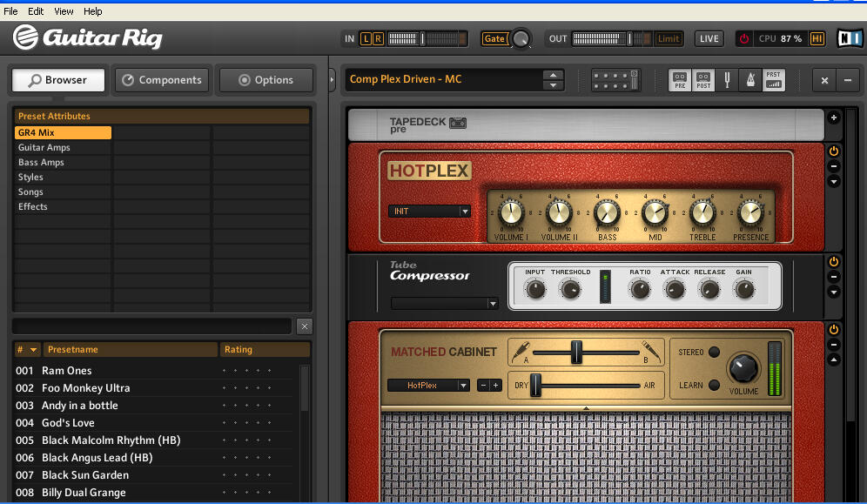Image resolution: width=867 pixels, height=504 pixels.
Task: Toggle the power button next to CPU
Action: [x=743, y=38]
